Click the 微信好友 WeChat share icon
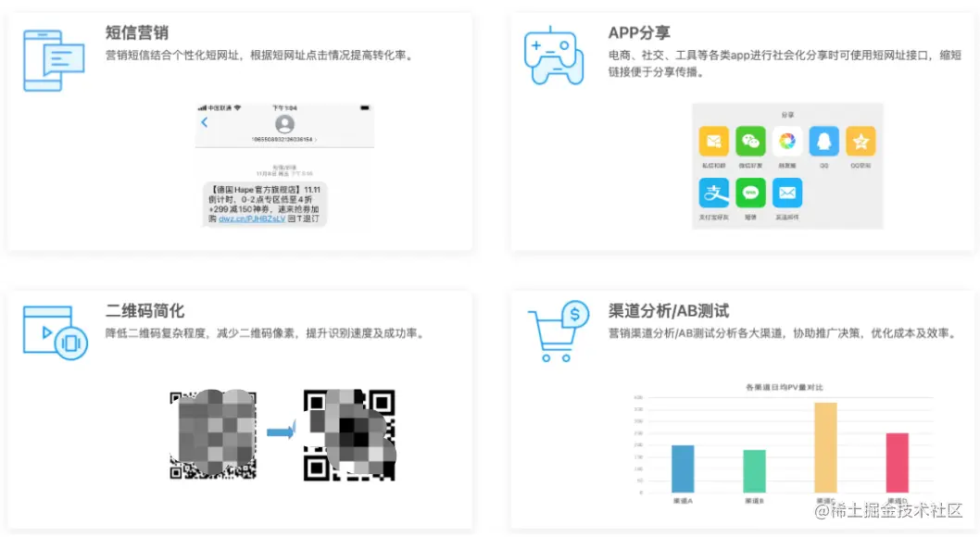The image size is (980, 537). tap(750, 141)
